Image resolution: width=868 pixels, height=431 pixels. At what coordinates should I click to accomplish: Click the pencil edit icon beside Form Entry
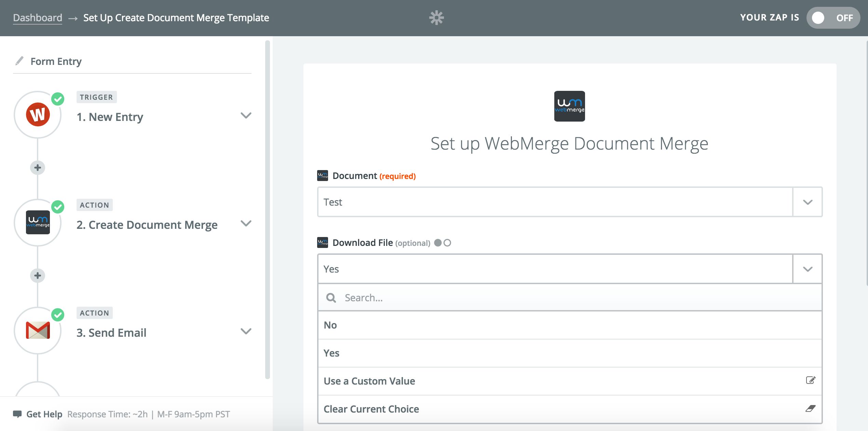(19, 61)
